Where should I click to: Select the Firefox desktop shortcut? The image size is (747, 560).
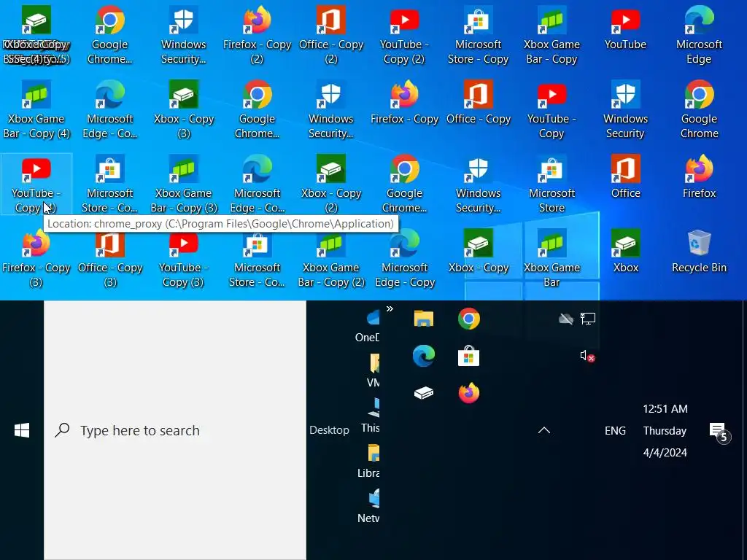click(699, 177)
